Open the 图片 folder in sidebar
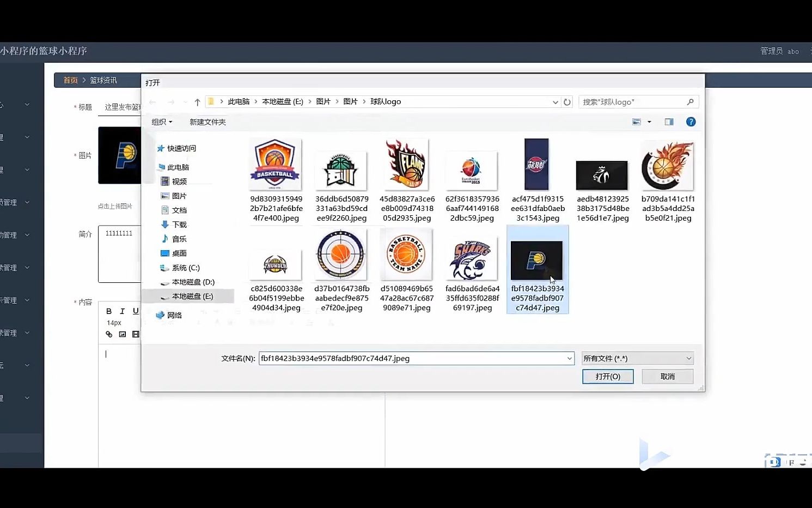The height and width of the screenshot is (508, 812). pos(174,196)
